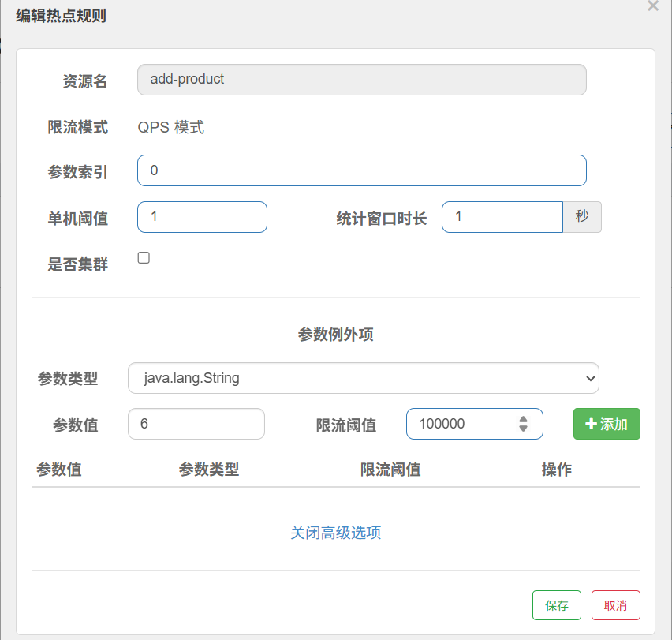The image size is (672, 640).
Task: Click the 操作 column header
Action: pyautogui.click(x=556, y=470)
